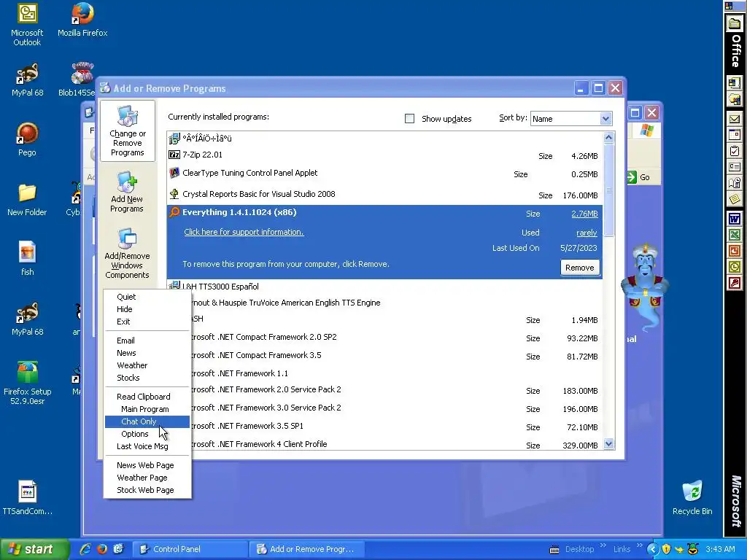Screen dimensions: 747x560
Task: Click the Start button
Action: tap(34, 549)
